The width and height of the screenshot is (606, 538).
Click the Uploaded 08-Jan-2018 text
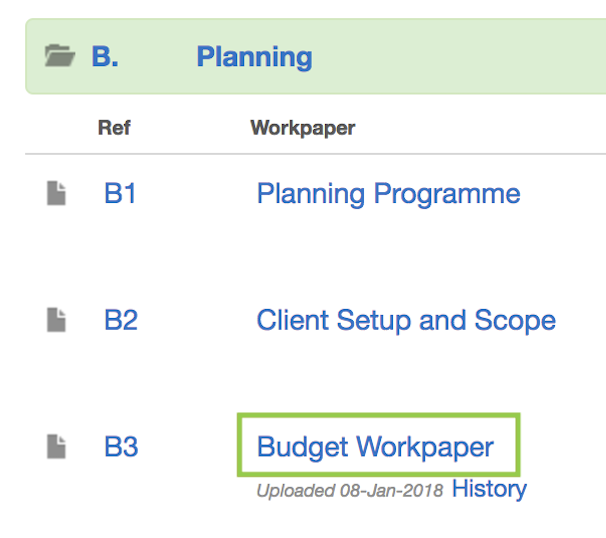349,491
